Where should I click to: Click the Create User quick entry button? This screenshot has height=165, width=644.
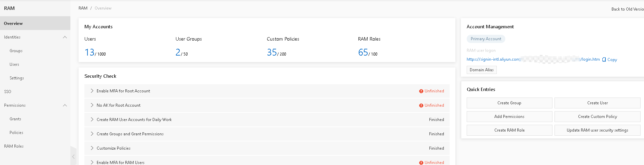point(597,103)
